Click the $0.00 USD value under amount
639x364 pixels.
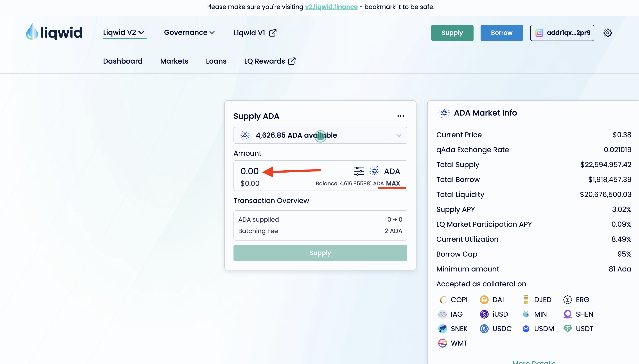[x=250, y=183]
